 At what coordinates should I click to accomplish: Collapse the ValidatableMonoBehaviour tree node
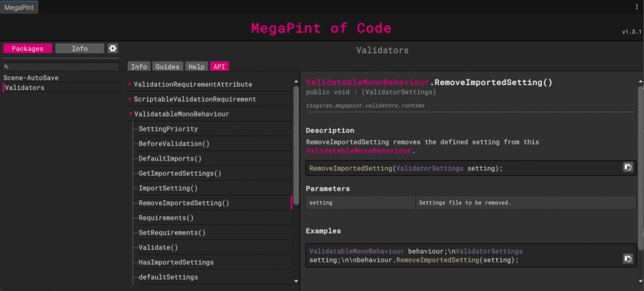point(130,115)
